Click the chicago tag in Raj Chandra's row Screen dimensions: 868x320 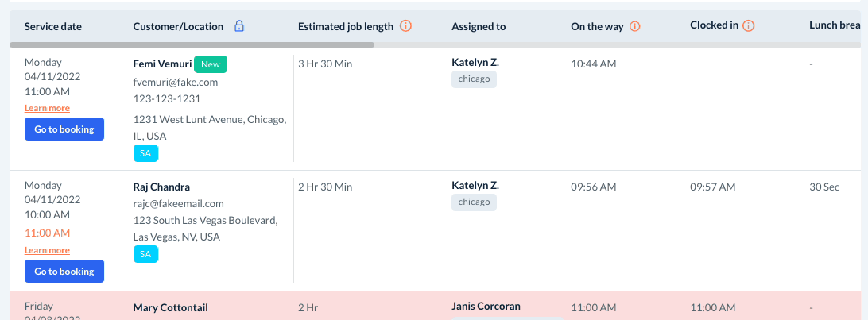(x=474, y=202)
